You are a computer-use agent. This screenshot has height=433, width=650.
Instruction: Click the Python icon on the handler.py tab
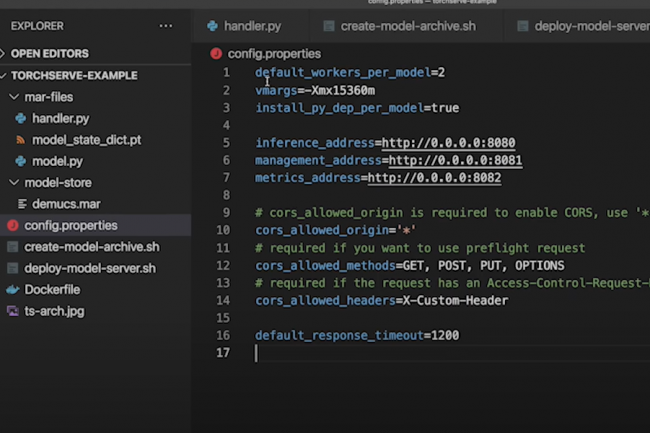[213, 25]
